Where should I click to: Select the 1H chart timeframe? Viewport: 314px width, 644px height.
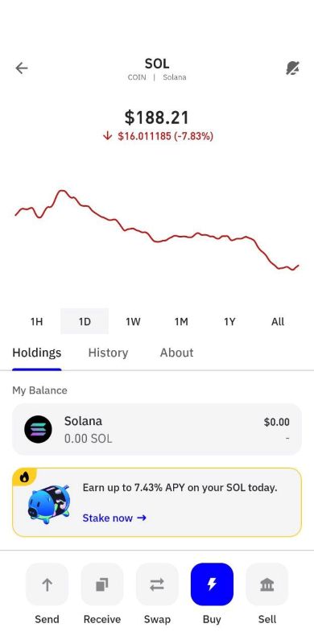coord(36,321)
